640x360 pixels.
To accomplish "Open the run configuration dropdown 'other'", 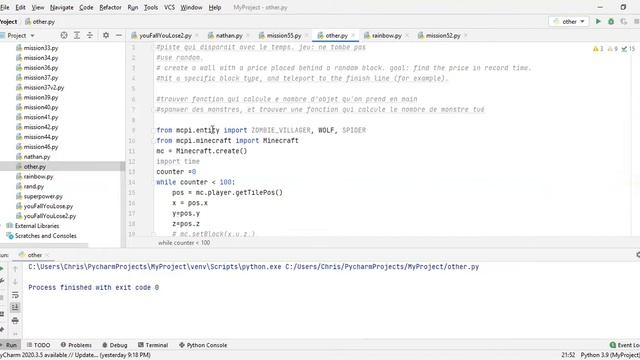I will pyautogui.click(x=569, y=22).
